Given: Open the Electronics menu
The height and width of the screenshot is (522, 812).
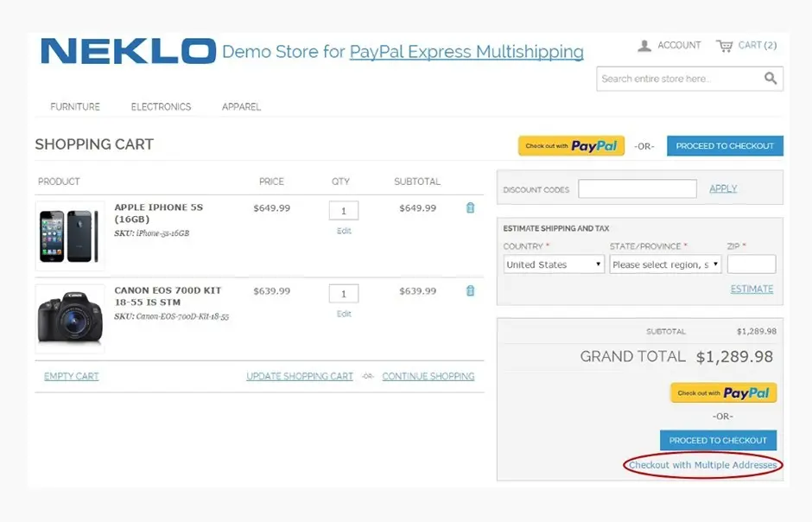Looking at the screenshot, I should 161,106.
